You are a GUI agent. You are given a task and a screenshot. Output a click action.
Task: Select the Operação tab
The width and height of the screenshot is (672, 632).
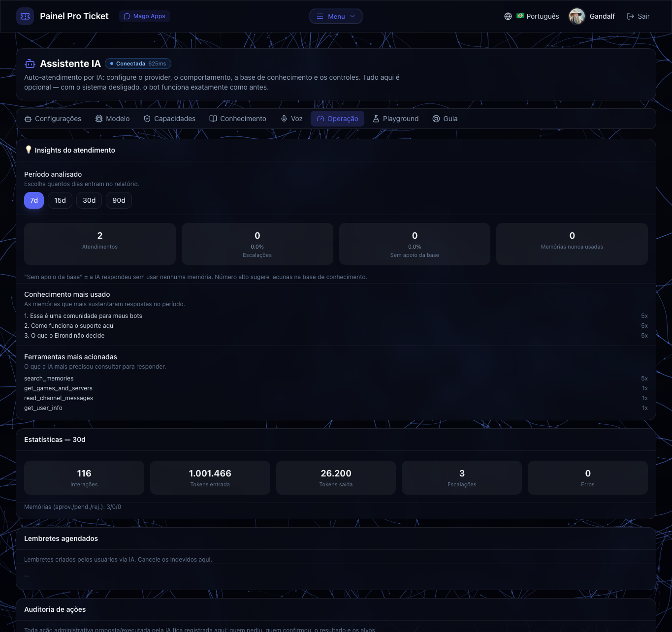[x=337, y=119]
